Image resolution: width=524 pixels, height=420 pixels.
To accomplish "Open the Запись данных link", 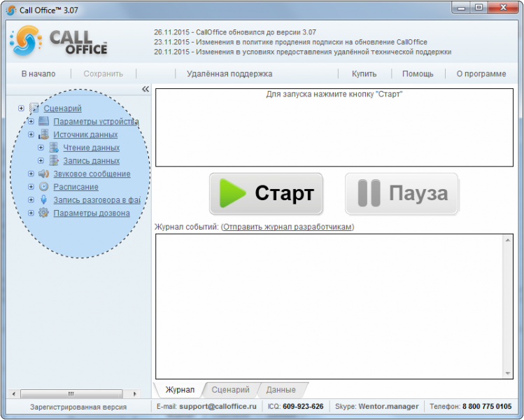I will coord(92,160).
